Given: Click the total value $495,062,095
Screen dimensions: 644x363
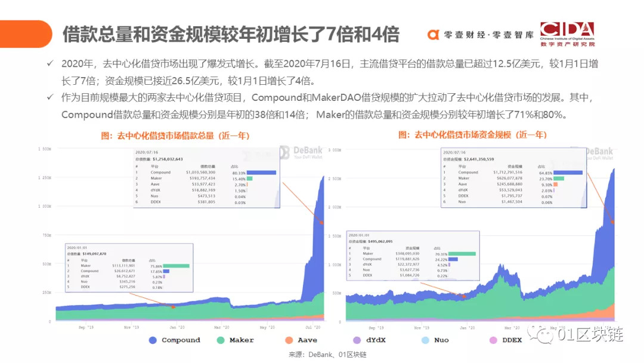Looking at the screenshot, I should pos(380,241).
